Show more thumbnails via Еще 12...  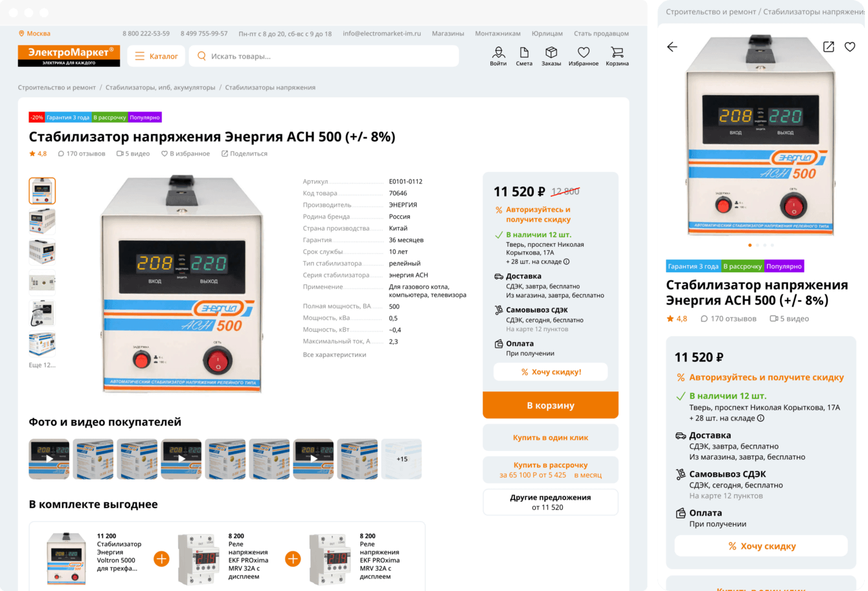click(42, 365)
